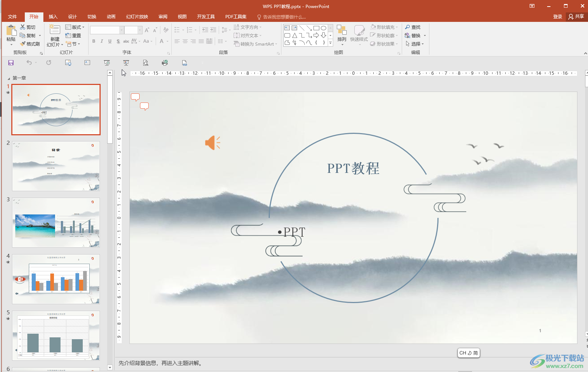Switch to the Insert (插入) tab
This screenshot has width=588, height=372.
tap(53, 17)
